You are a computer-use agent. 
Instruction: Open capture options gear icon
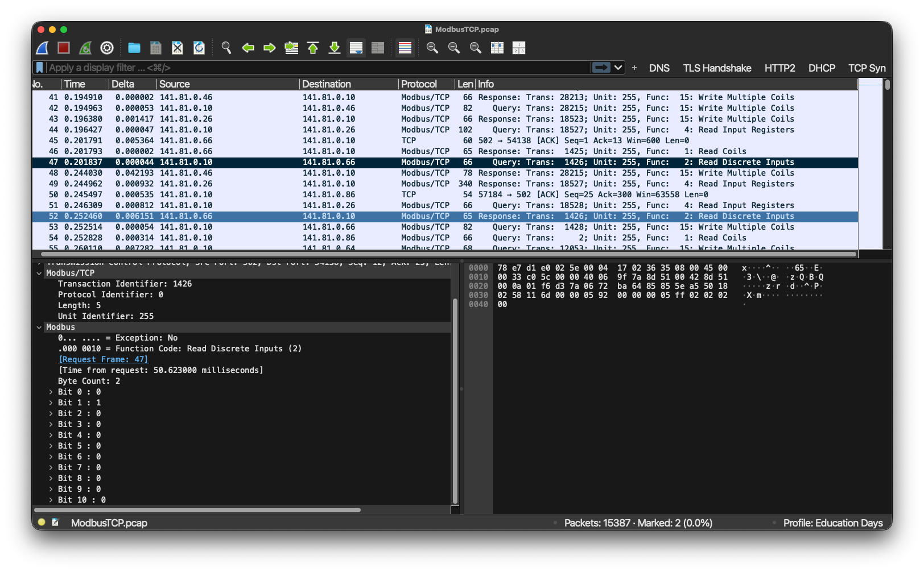(x=107, y=48)
